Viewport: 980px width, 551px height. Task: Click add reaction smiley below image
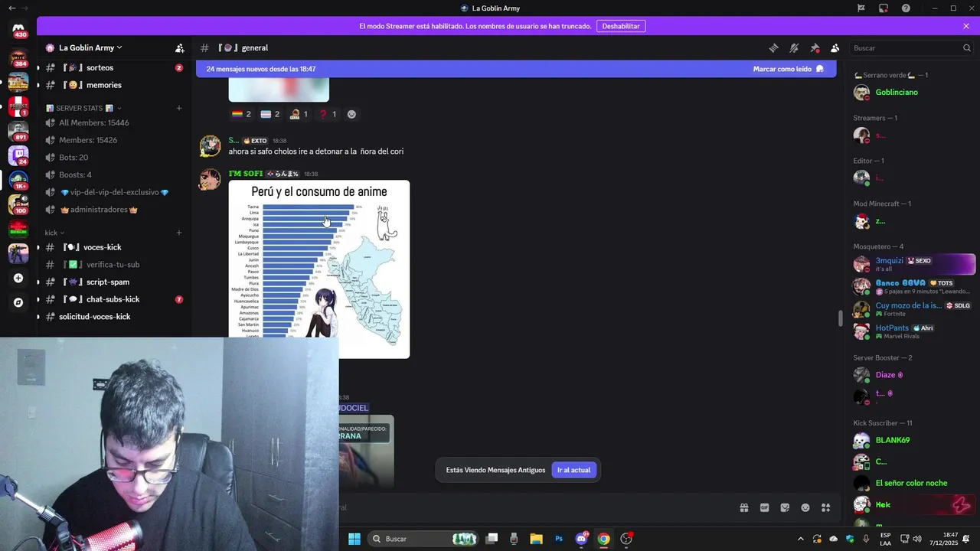351,114
